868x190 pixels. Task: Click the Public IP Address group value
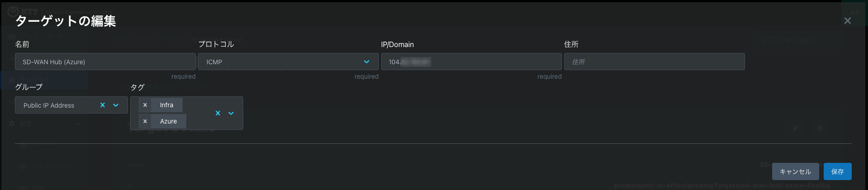click(x=49, y=105)
